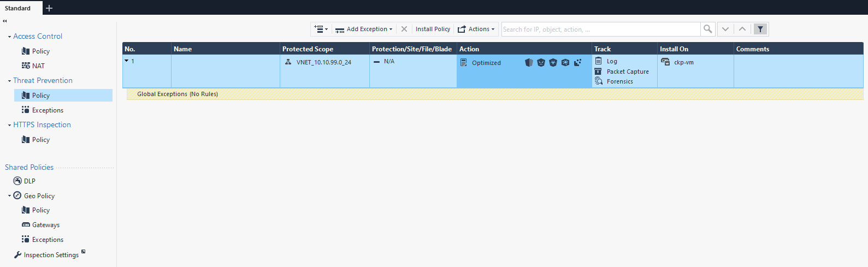Click the Install Policy button
The height and width of the screenshot is (267, 868).
coord(433,29)
